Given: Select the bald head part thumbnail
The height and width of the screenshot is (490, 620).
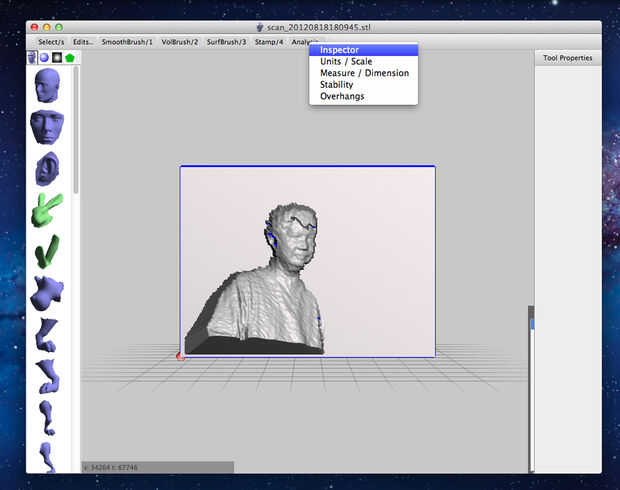Looking at the screenshot, I should (47, 85).
